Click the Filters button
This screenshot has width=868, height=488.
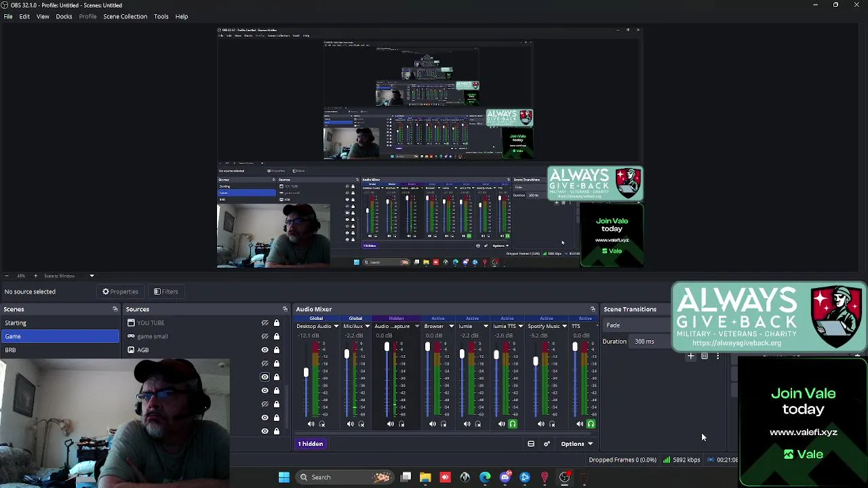(165, 291)
